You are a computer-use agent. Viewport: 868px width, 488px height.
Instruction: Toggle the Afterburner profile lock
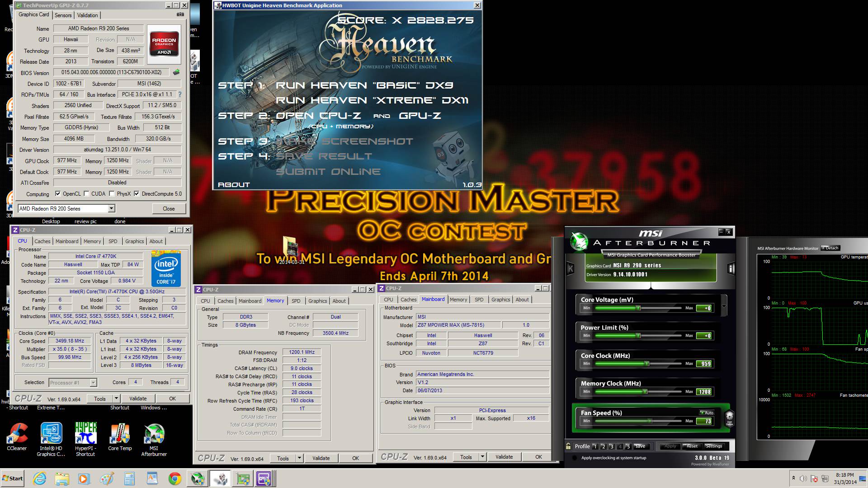568,446
